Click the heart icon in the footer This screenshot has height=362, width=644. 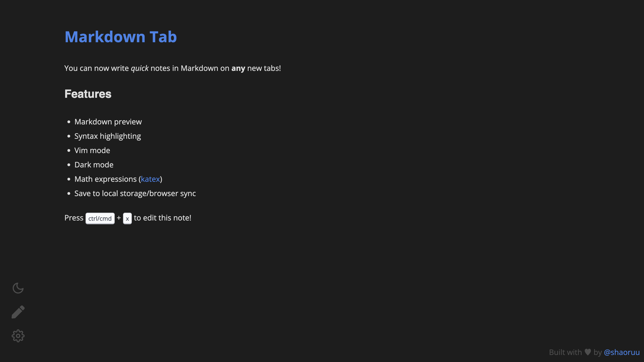pyautogui.click(x=588, y=352)
